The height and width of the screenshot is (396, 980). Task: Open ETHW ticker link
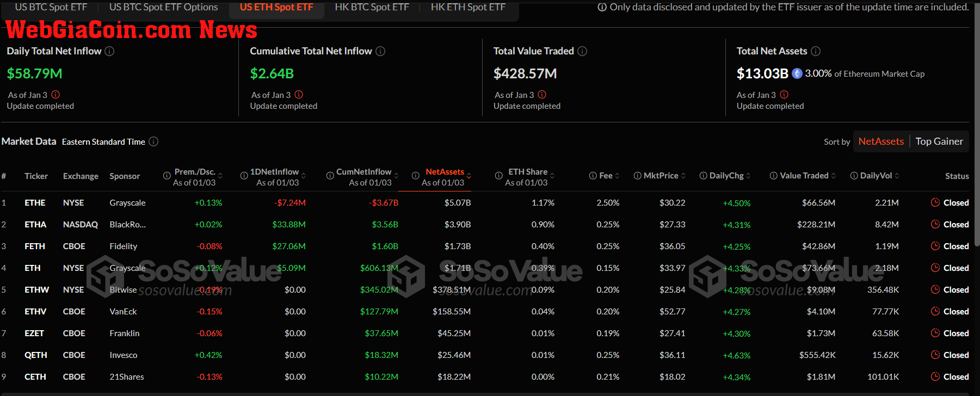pyautogui.click(x=37, y=289)
